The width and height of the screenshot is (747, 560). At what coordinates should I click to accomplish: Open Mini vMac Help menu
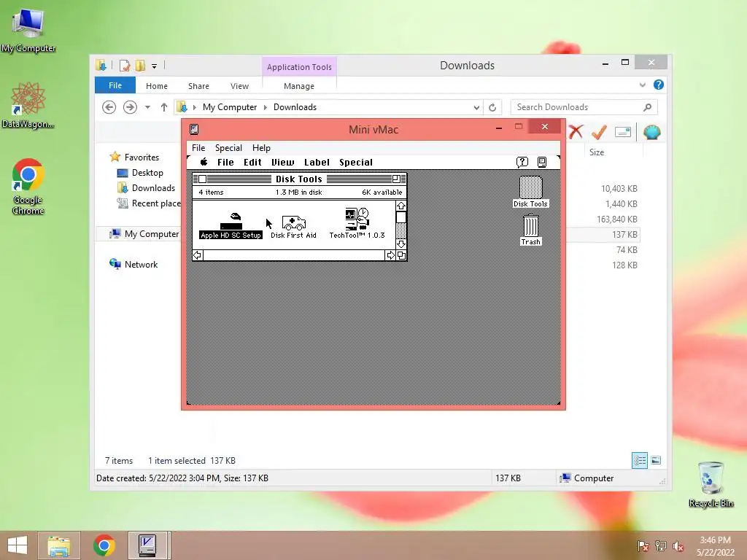[261, 147]
